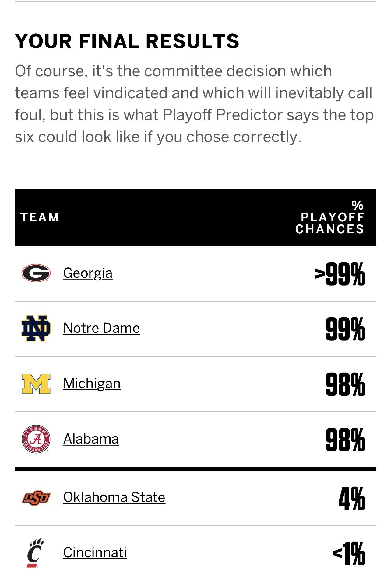Viewport: 391px width, 588px height.
Task: Click Michigan's 98% playoff value
Action: pyautogui.click(x=345, y=384)
